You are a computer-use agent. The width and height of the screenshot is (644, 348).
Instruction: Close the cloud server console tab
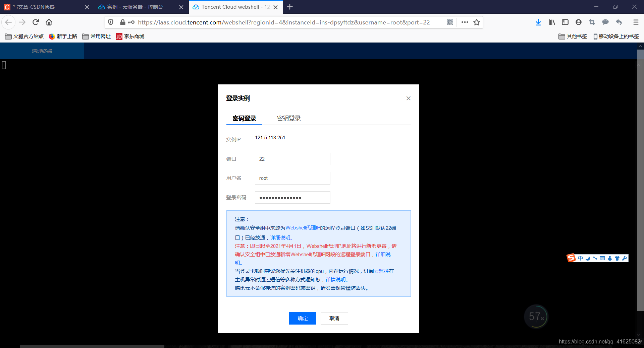(x=181, y=7)
